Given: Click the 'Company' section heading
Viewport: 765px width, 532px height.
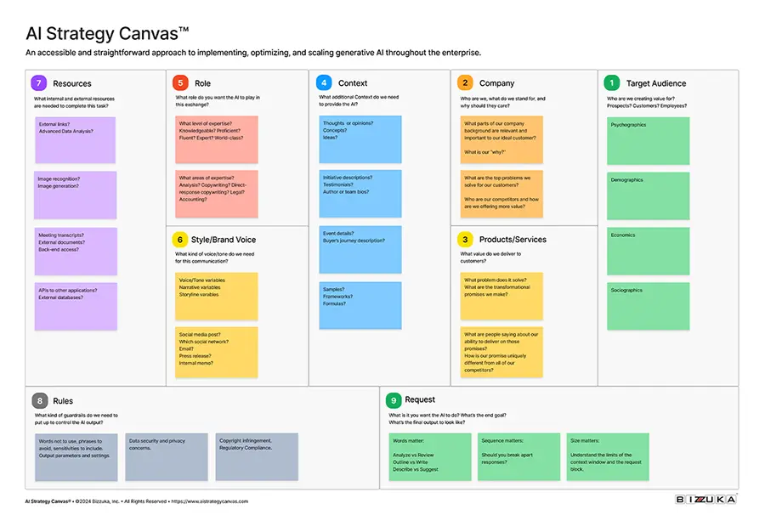Looking at the screenshot, I should [496, 83].
